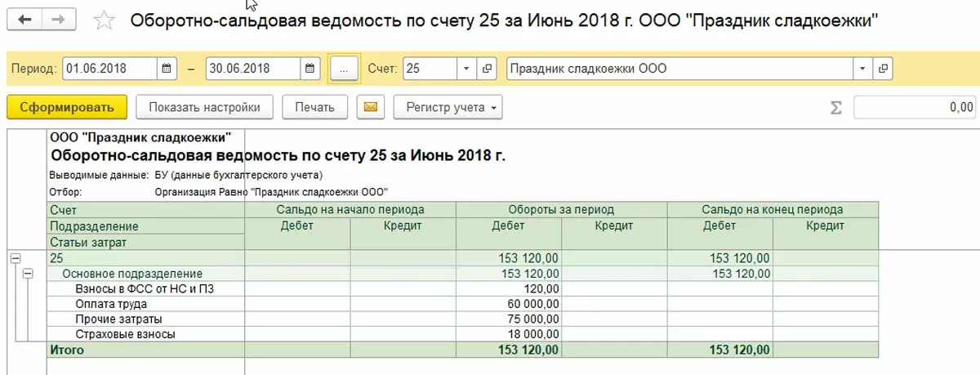
Task: Open calendar for end date 30.06.2018
Action: coord(310,69)
